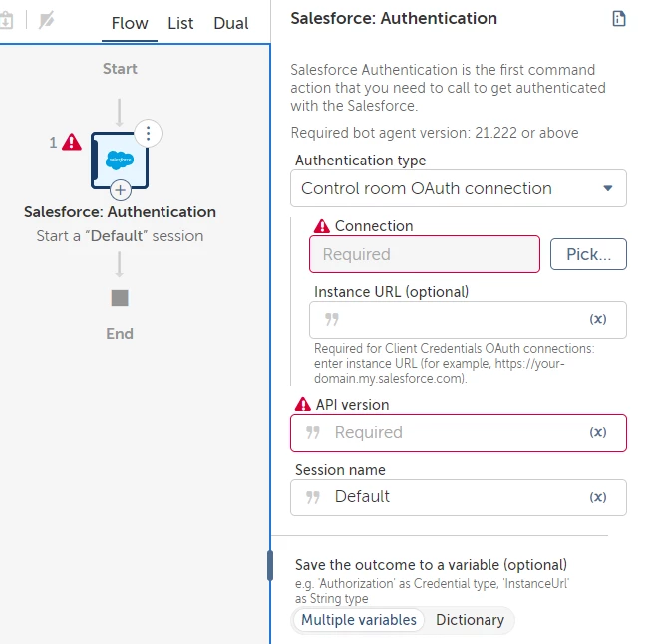Click the Start label in the flow

pos(120,68)
